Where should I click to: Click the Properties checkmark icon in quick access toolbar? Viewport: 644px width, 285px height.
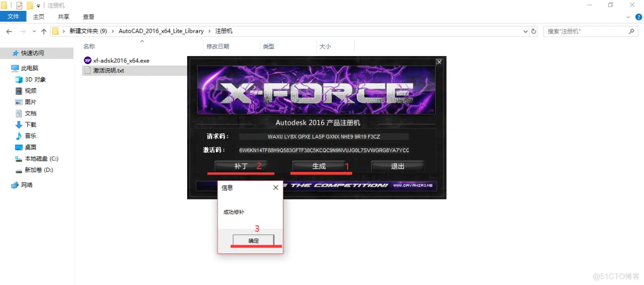tap(19, 5)
